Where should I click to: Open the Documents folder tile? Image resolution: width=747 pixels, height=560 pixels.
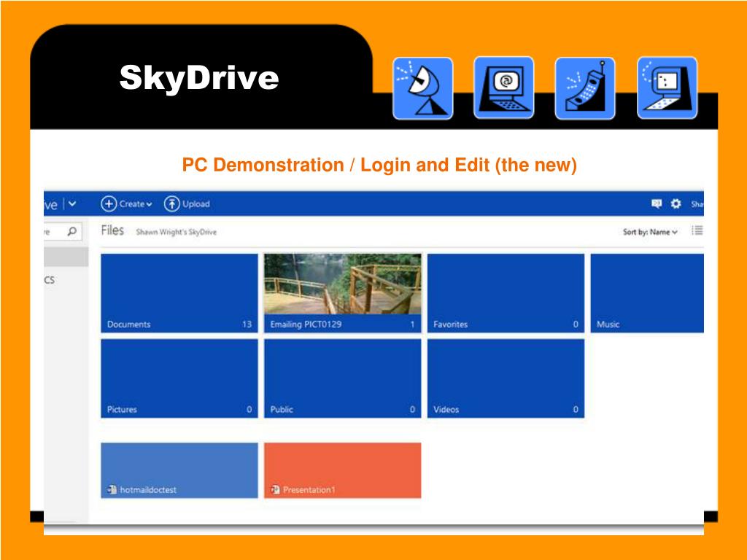pos(179,293)
